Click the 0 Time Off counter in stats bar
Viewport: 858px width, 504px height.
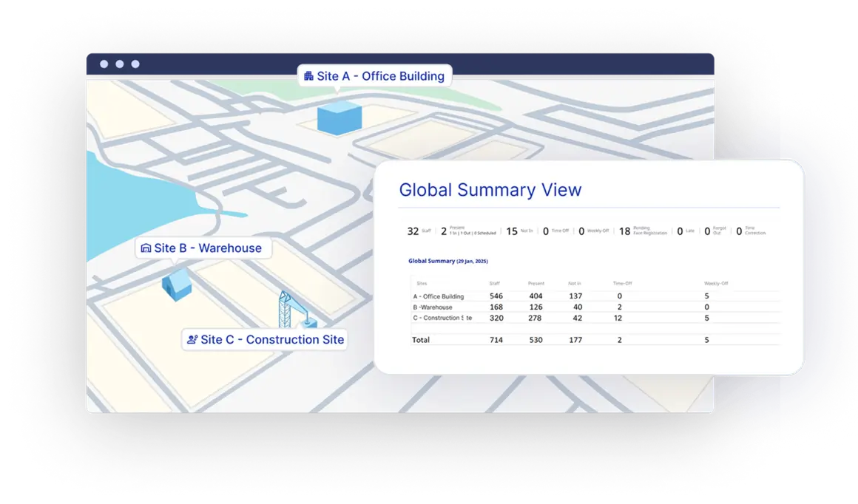(x=556, y=231)
